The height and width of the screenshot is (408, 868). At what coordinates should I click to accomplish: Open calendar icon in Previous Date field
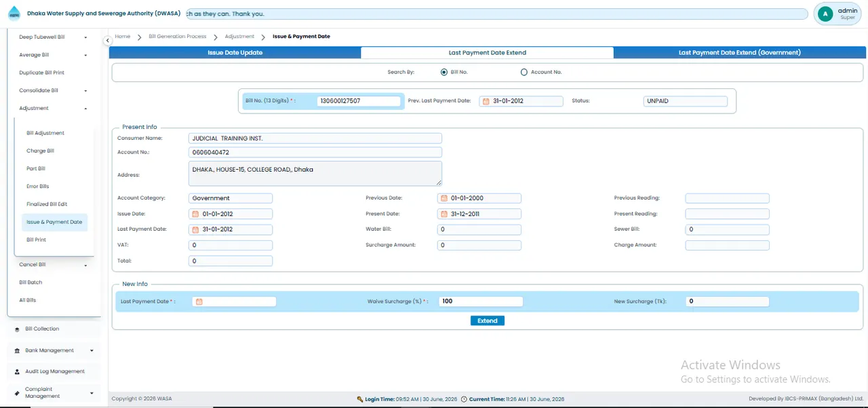[x=444, y=198]
